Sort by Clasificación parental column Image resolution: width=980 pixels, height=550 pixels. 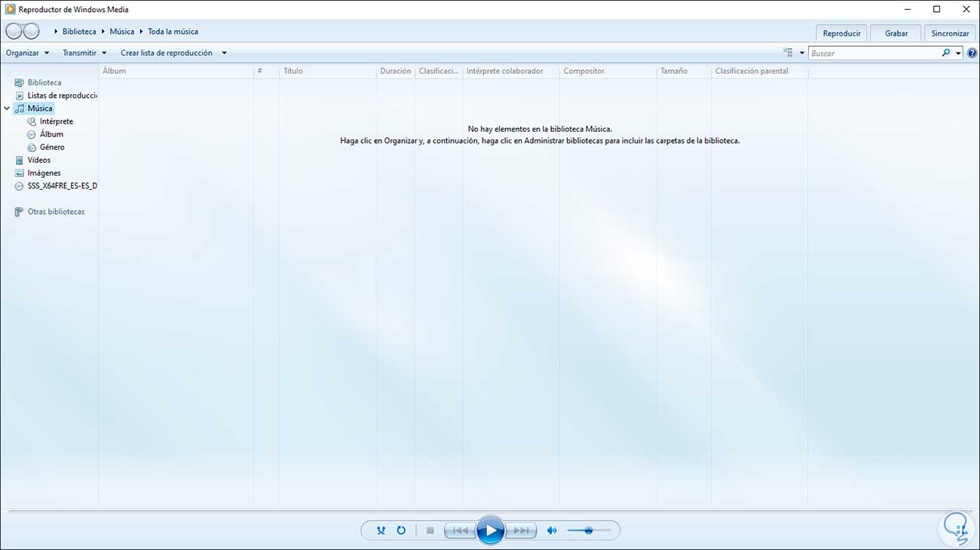click(760, 71)
